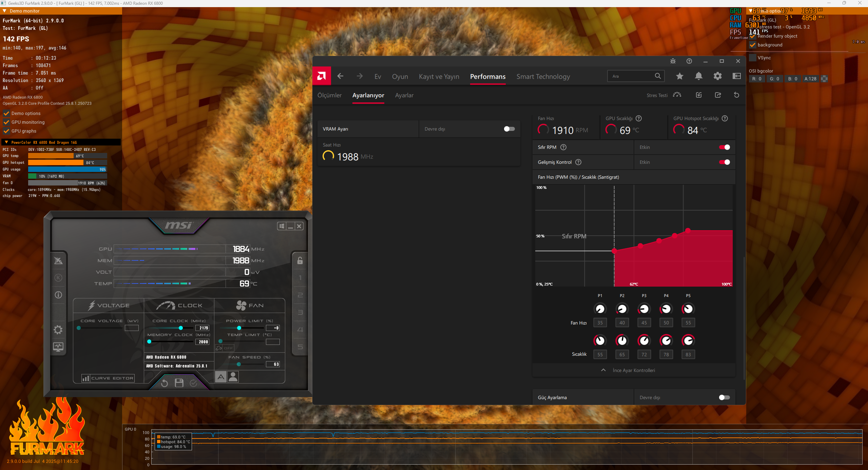Click the K icon in MSI Afterburner sidebar
This screenshot has height=470, width=868.
(58, 278)
